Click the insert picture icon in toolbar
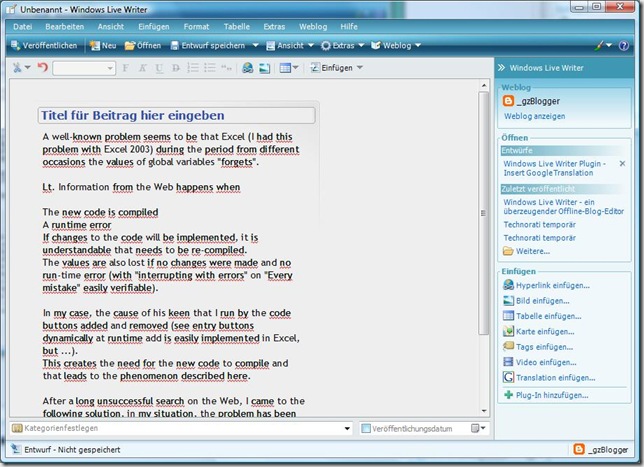Screen dimensions: 644x467 pyautogui.click(x=264, y=68)
